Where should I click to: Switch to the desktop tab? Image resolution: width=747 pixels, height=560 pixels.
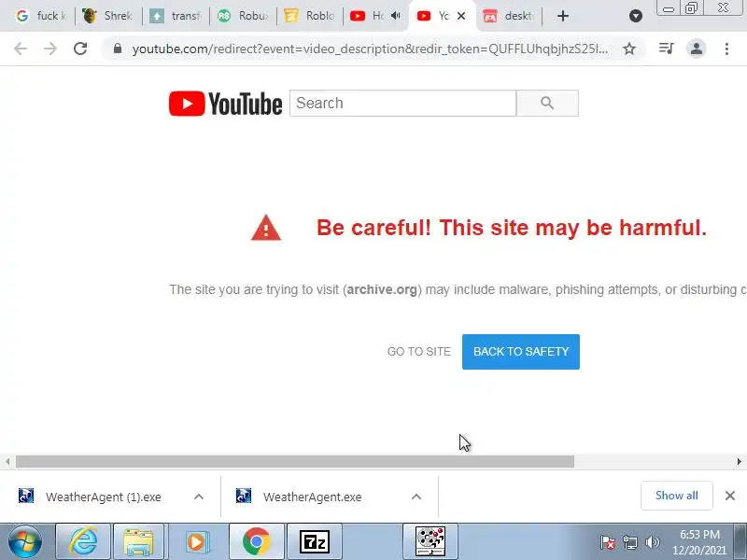pyautogui.click(x=509, y=16)
